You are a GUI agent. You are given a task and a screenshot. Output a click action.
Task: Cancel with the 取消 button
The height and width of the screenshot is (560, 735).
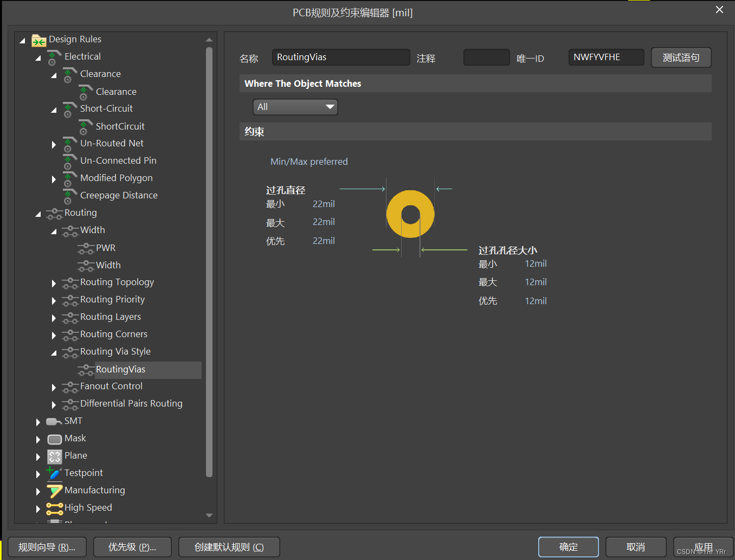pos(636,547)
